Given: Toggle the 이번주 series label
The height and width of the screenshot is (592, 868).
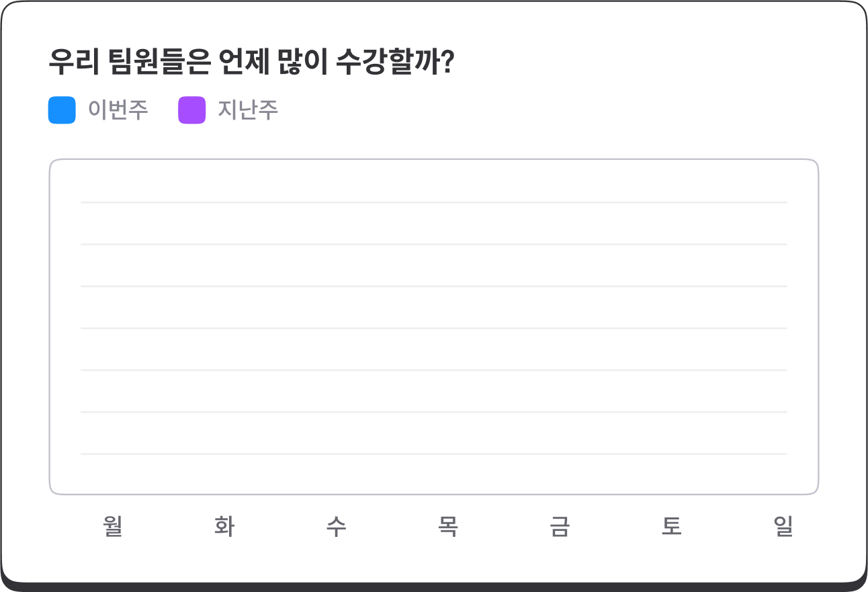Looking at the screenshot, I should 118,110.
